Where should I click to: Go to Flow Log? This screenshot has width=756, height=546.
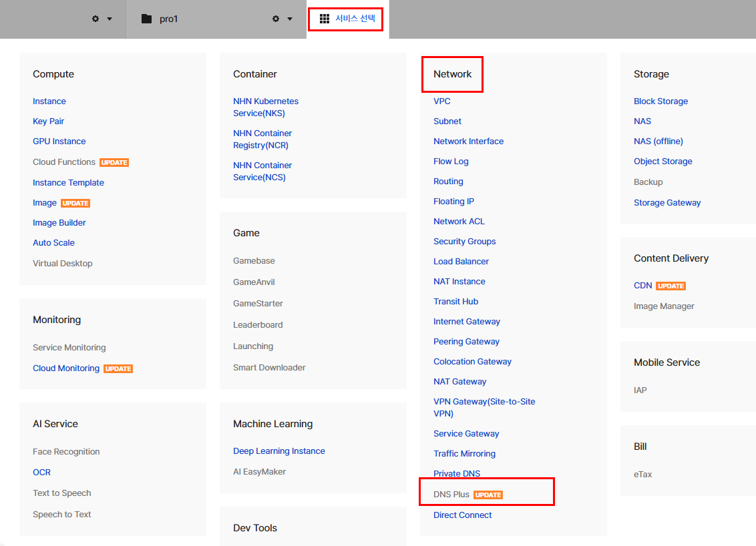point(451,162)
